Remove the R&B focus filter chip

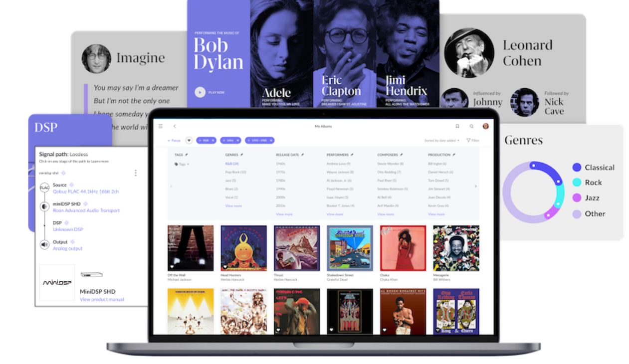click(213, 141)
